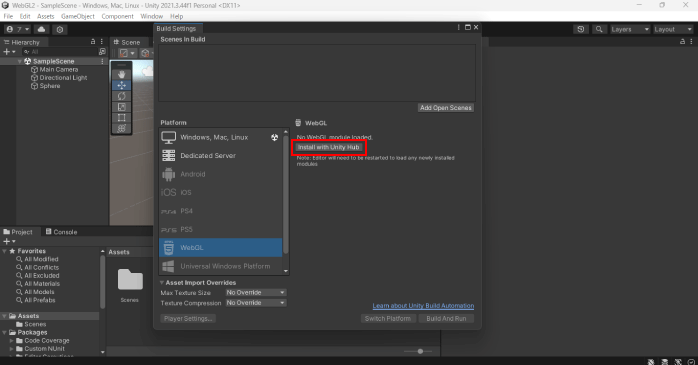Open Build Settings window options menu
698x365 pixels.
(x=459, y=27)
